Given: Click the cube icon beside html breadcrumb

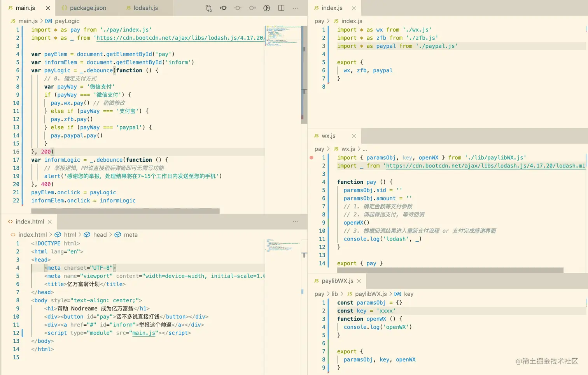Looking at the screenshot, I should point(58,235).
